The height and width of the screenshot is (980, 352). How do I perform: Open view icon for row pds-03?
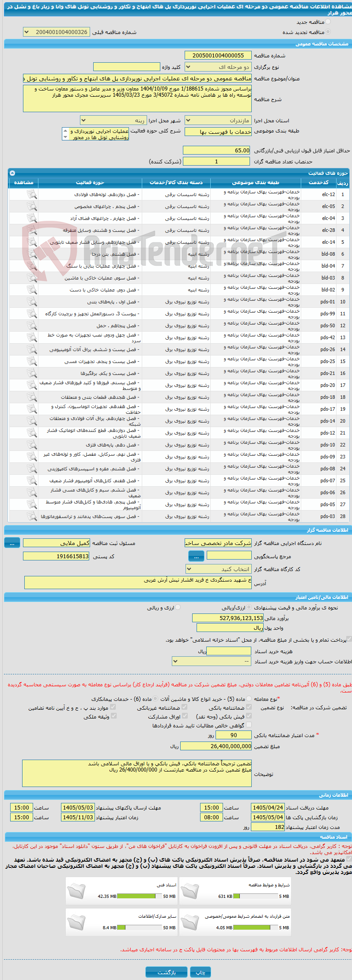coord(32,516)
